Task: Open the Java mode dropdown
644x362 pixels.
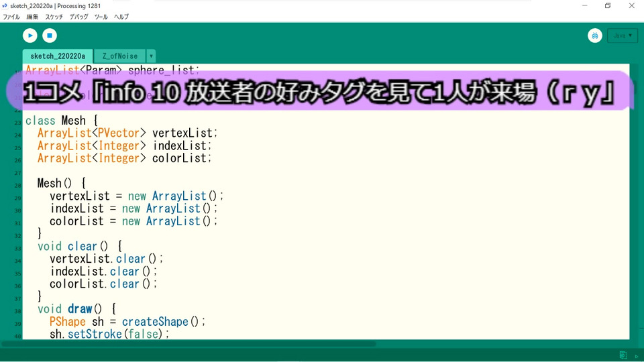Action: pyautogui.click(x=623, y=36)
